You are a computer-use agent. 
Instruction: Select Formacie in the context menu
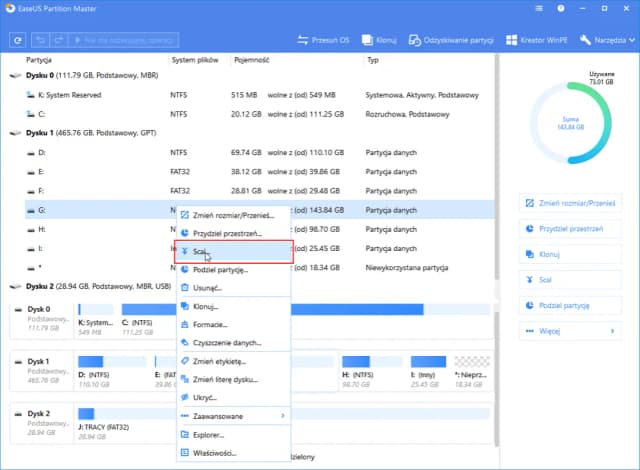tap(212, 324)
